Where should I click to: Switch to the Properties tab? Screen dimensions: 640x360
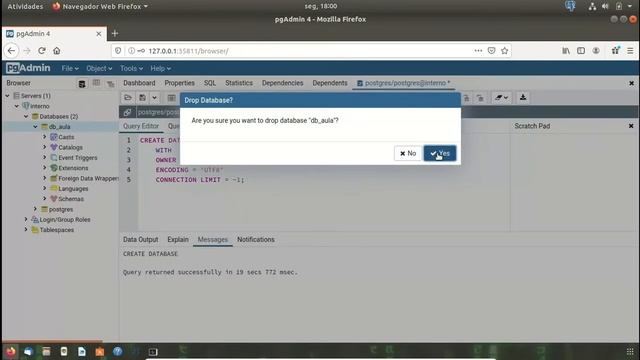(180, 83)
